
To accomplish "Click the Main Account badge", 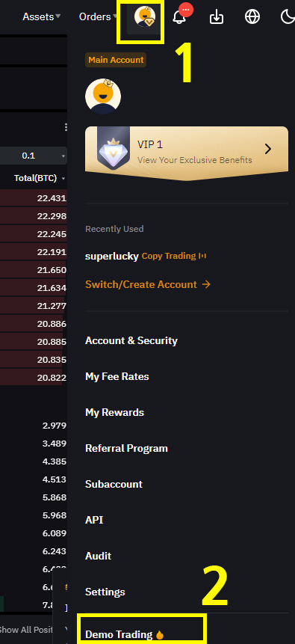I will pos(116,60).
